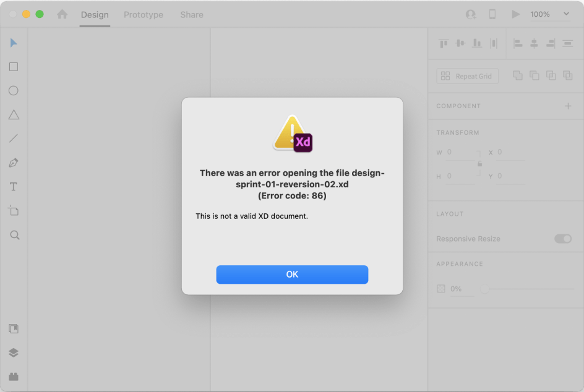Toggle the aspect ratio lock
This screenshot has width=584, height=392.
click(479, 164)
